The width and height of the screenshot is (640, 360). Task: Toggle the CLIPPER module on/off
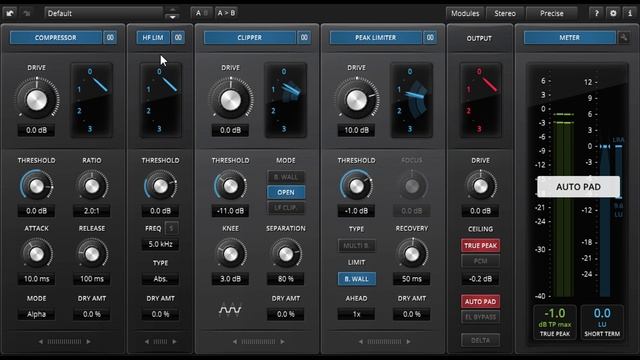tap(249, 38)
